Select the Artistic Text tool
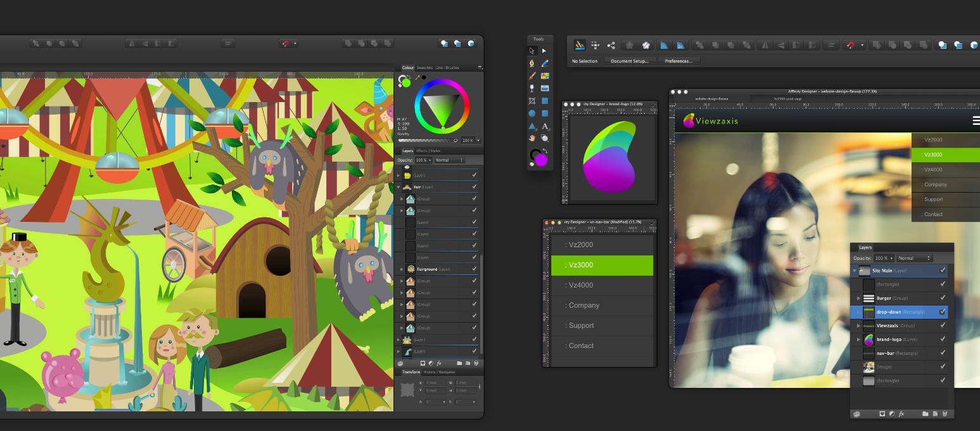The height and width of the screenshot is (431, 980). tap(545, 126)
